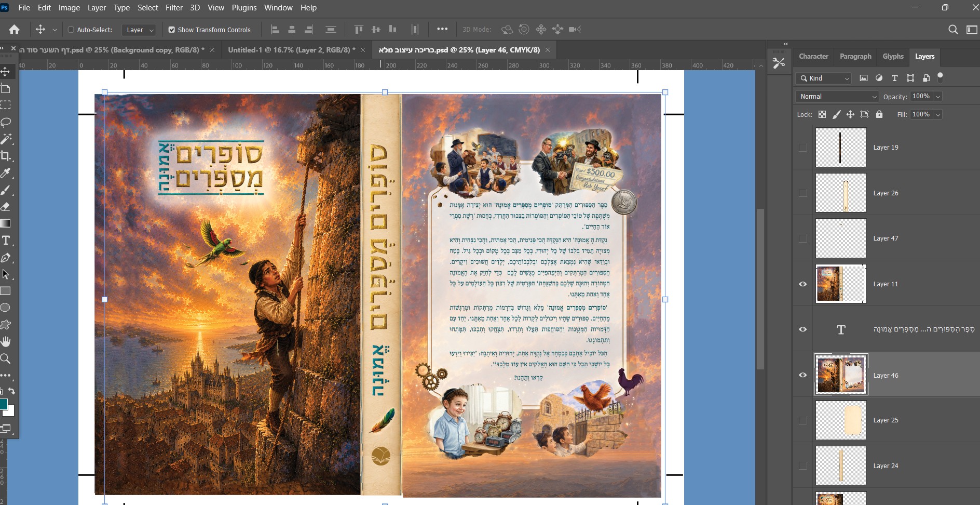
Task: Toggle layer filtering on or off
Action: coord(940,77)
